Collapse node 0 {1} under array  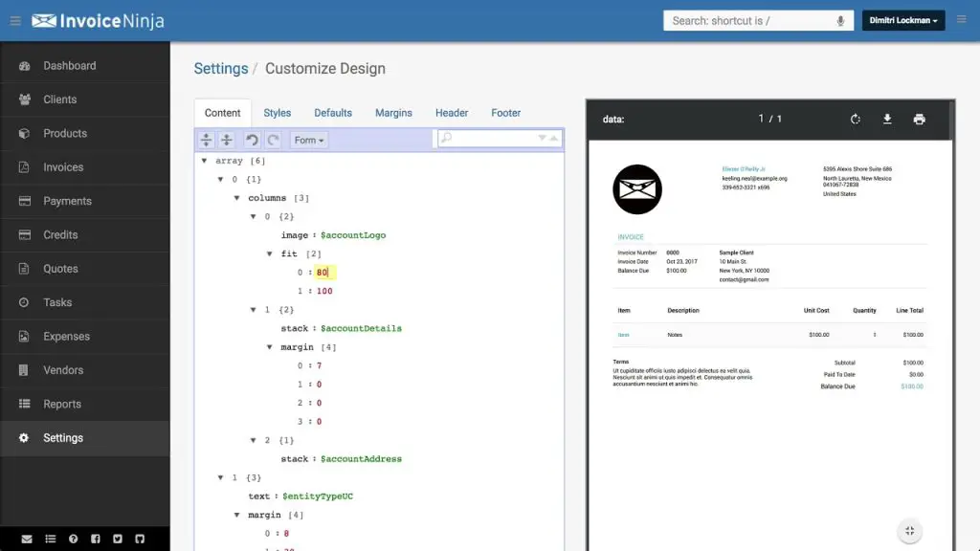coord(221,179)
